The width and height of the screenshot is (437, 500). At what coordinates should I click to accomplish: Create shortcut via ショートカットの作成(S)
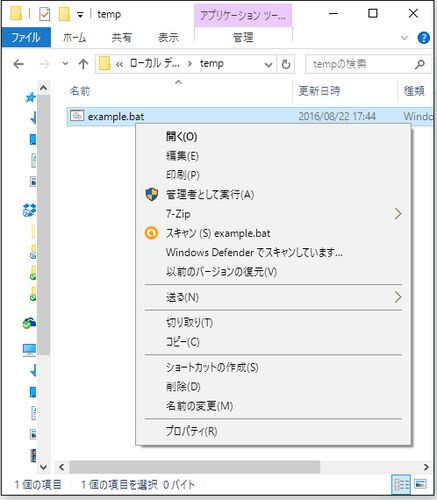273,367
